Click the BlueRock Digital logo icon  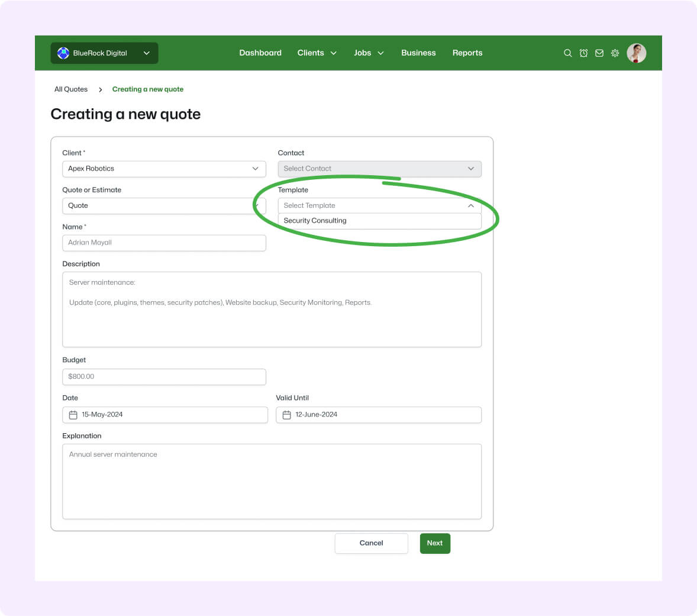(63, 53)
